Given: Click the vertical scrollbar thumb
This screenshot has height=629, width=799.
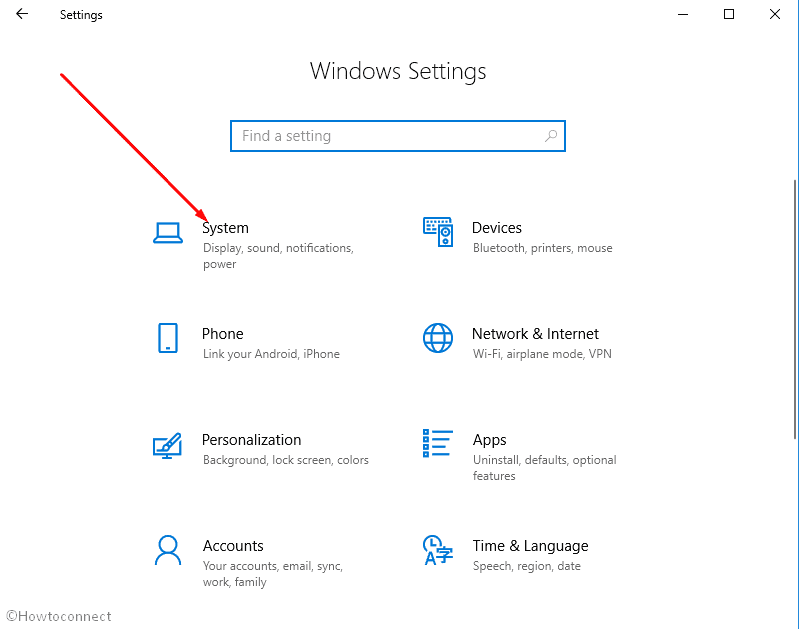Looking at the screenshot, I should [x=795, y=309].
